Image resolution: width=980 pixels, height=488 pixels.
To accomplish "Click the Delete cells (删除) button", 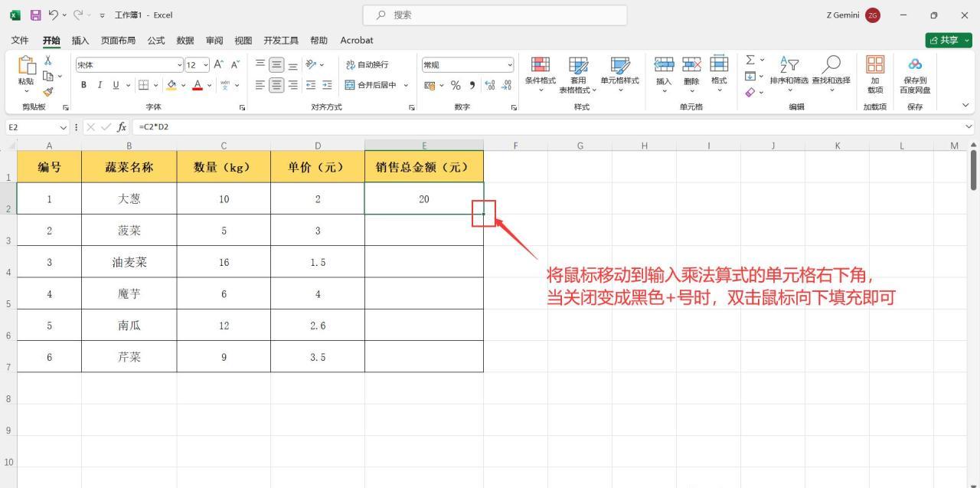I will pyautogui.click(x=691, y=75).
